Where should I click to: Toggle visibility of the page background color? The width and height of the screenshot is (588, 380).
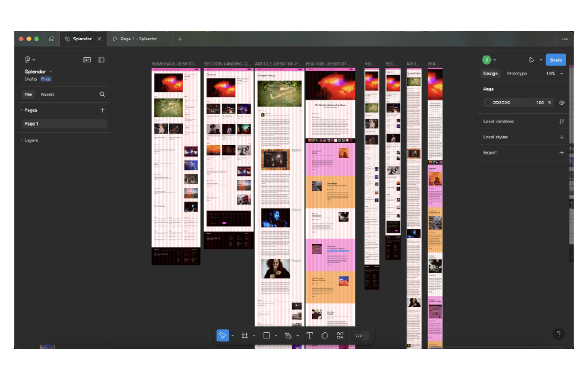(x=562, y=103)
